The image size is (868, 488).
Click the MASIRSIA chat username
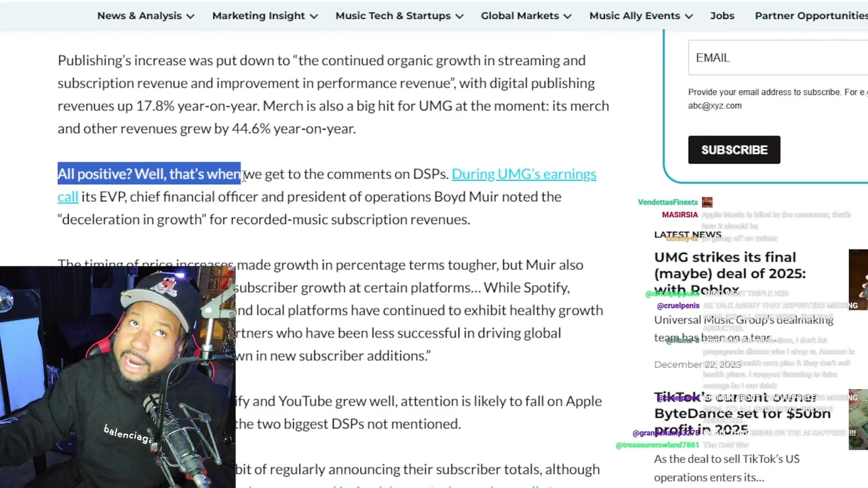680,215
